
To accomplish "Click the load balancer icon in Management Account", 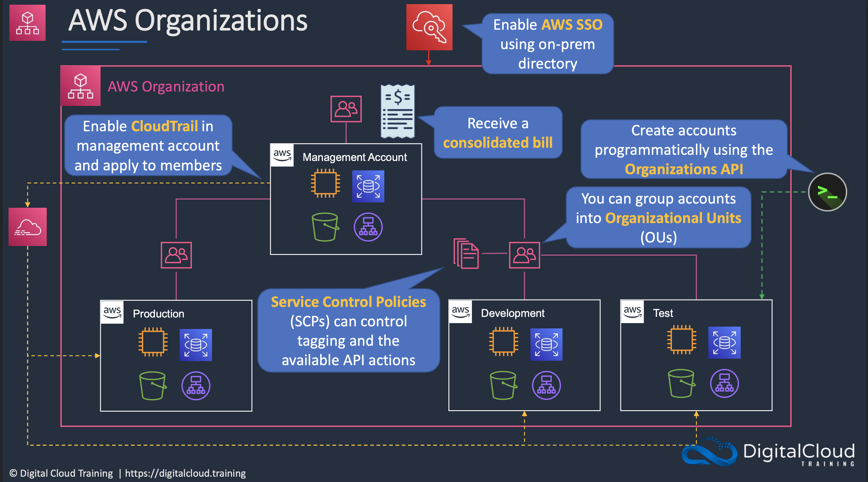I will pyautogui.click(x=368, y=227).
